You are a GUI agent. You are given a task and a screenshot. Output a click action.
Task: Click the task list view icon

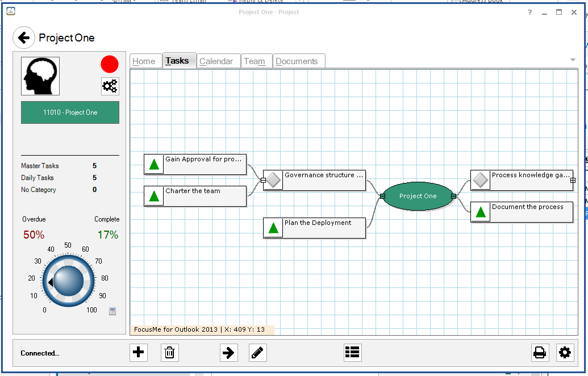[x=352, y=352]
